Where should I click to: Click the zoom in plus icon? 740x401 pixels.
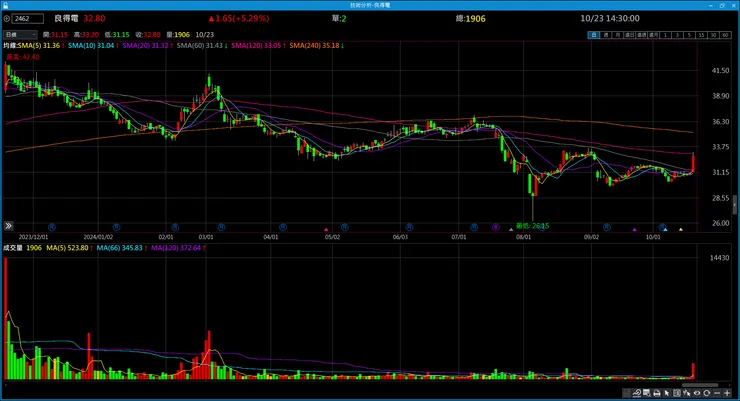tap(727, 393)
